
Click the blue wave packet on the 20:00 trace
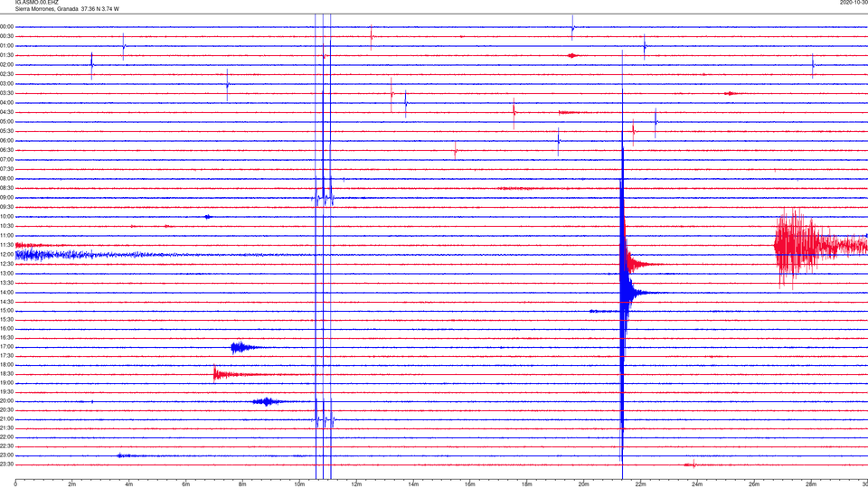(268, 401)
